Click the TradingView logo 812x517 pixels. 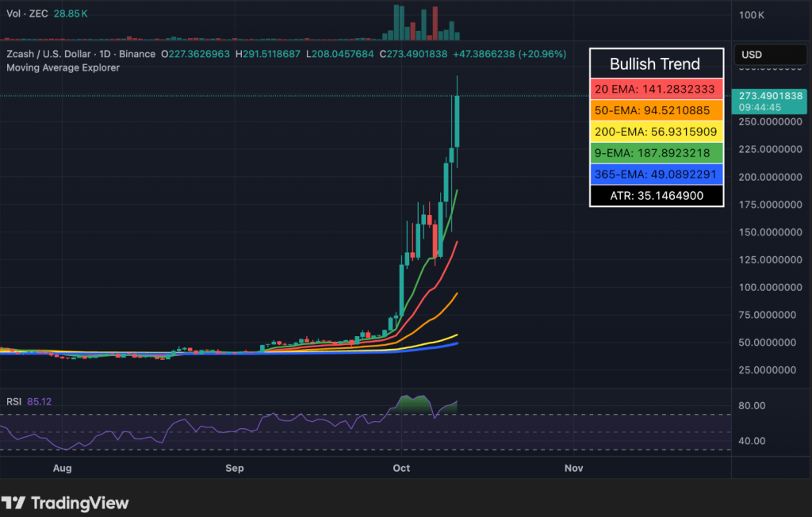[65, 503]
